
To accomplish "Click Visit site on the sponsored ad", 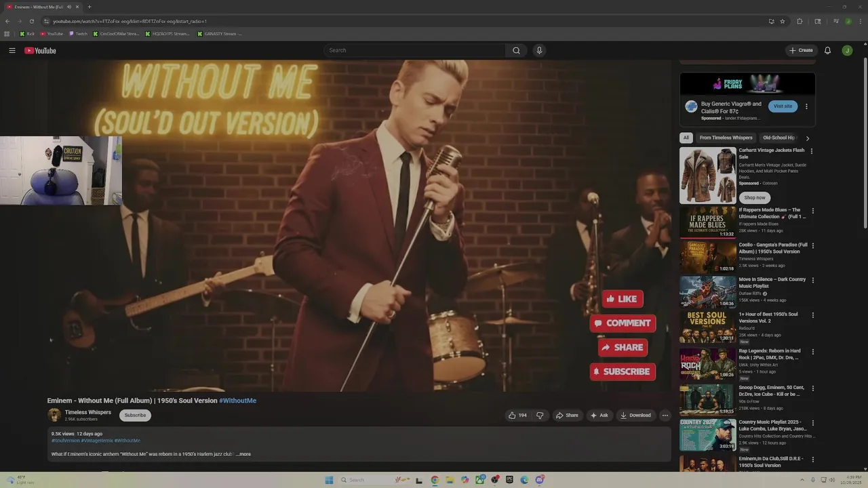I will point(783,106).
